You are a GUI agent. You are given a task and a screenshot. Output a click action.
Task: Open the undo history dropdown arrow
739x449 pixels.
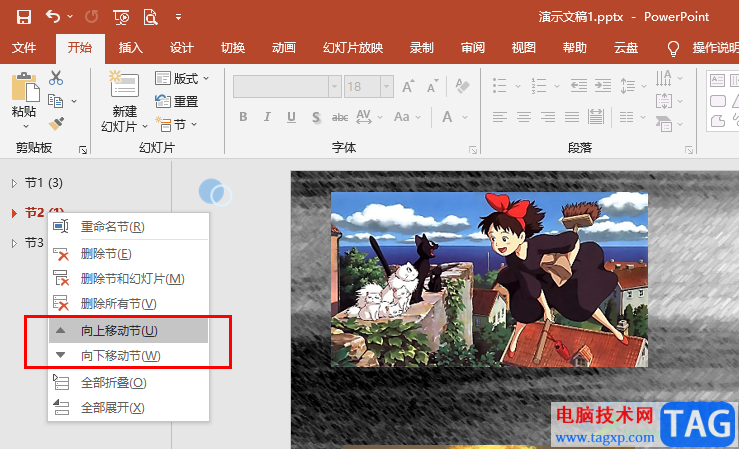click(x=70, y=17)
